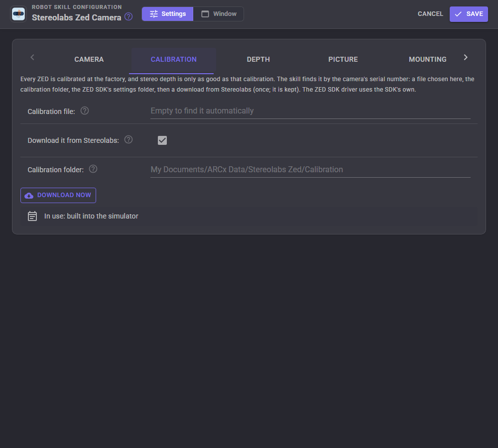This screenshot has width=498, height=448.
Task: Open the Calibration folder help tooltip
Action: tap(93, 169)
